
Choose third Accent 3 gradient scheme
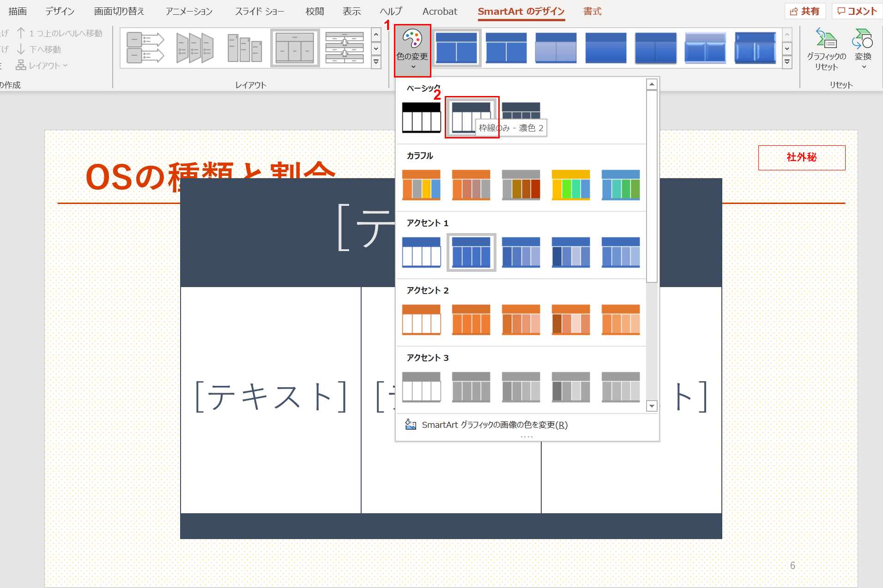pyautogui.click(x=521, y=387)
